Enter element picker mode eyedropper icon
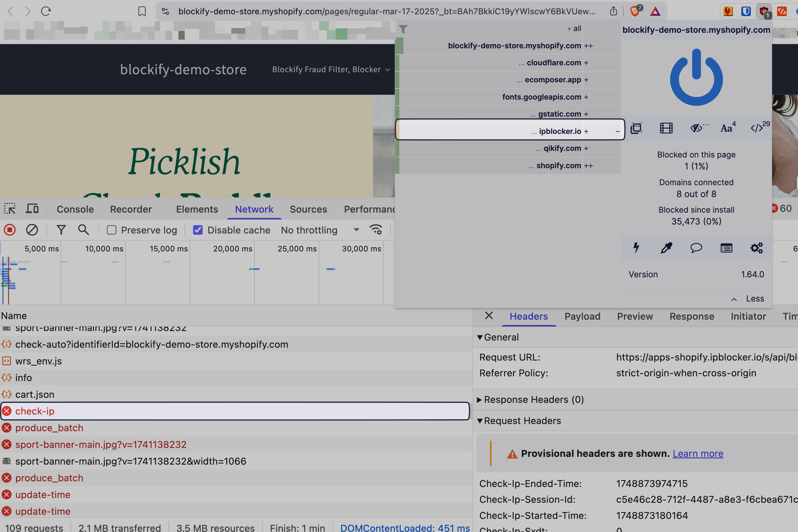The image size is (798, 532). (666, 248)
